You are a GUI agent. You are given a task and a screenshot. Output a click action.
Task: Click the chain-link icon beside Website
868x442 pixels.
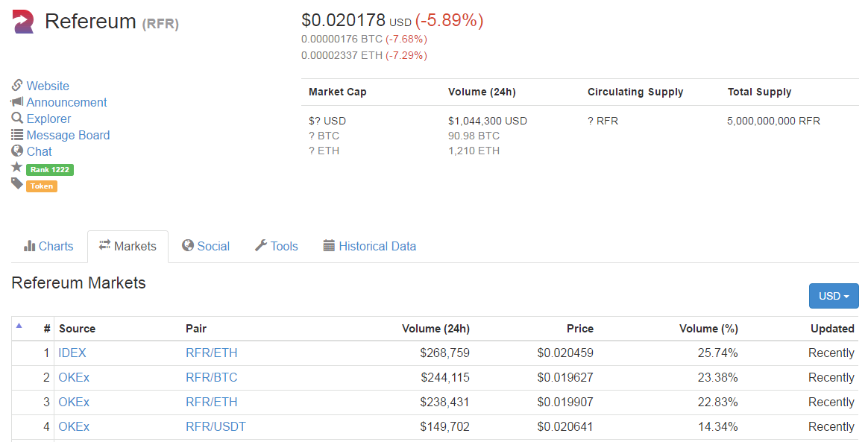click(x=17, y=86)
